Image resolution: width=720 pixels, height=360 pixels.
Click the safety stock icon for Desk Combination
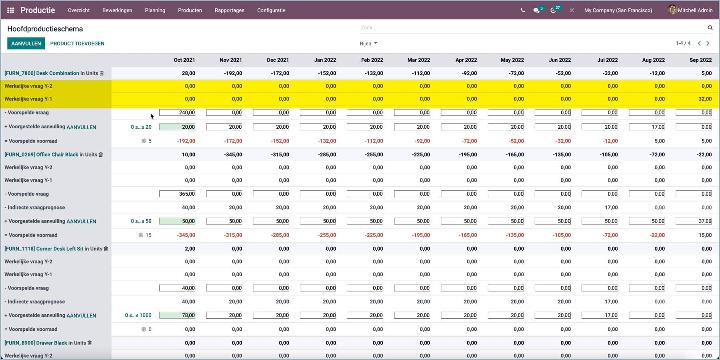point(144,141)
